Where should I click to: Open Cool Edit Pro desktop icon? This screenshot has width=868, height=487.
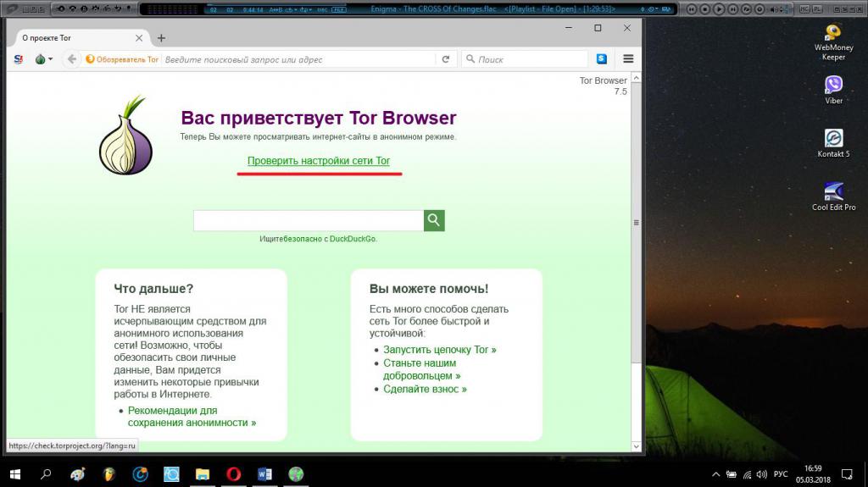click(x=834, y=196)
